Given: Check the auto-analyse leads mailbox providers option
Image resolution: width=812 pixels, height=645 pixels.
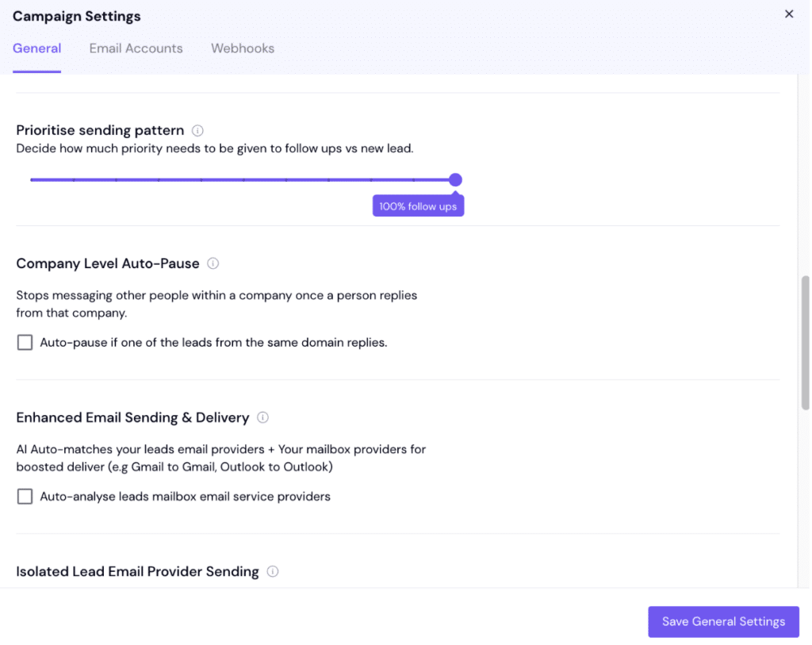Looking at the screenshot, I should [24, 496].
